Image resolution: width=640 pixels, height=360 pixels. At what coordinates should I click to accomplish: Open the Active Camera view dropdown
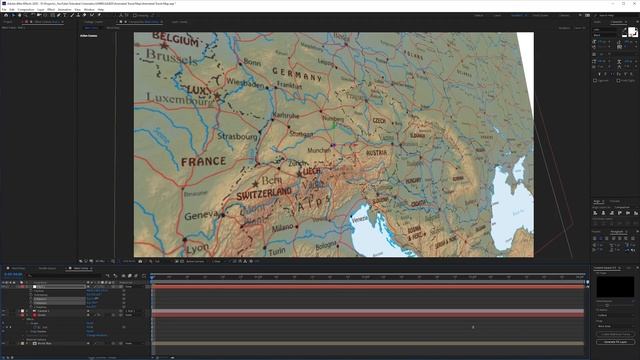195,261
